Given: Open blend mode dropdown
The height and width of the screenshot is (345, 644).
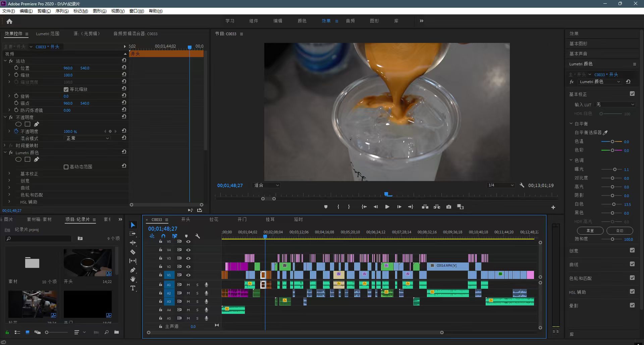Looking at the screenshot, I should coord(87,138).
